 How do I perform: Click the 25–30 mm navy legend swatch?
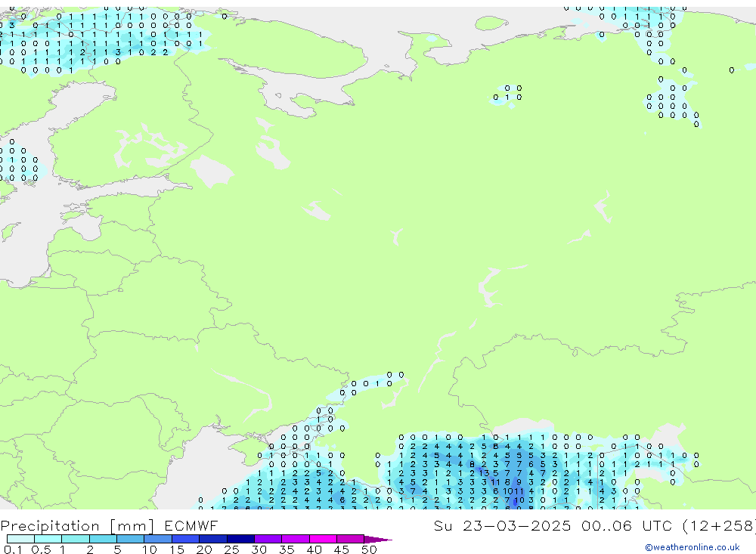240,539
